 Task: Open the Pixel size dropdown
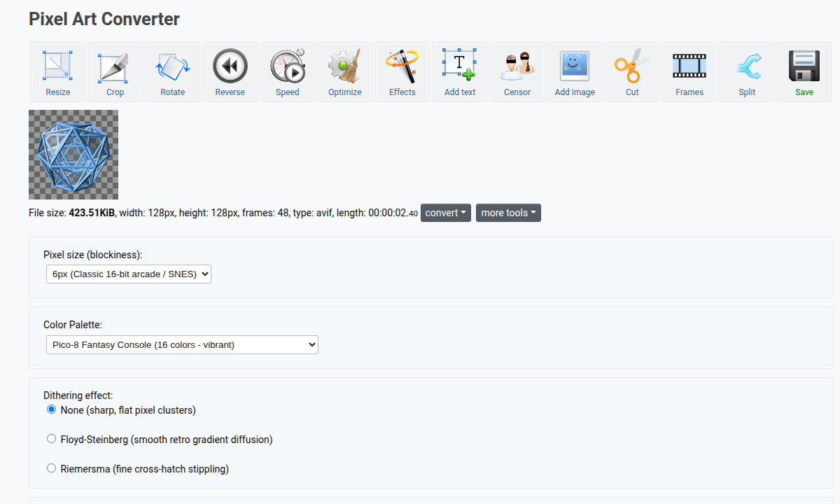coord(129,274)
